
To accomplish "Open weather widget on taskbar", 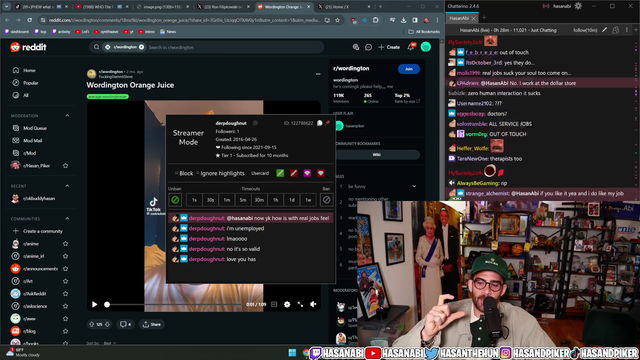I will (22, 353).
